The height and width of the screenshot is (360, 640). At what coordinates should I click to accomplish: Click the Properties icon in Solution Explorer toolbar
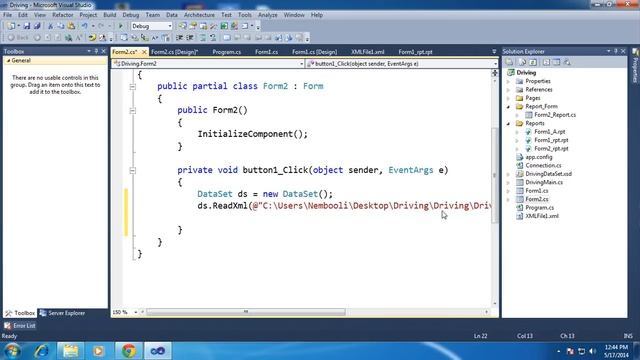click(x=509, y=62)
